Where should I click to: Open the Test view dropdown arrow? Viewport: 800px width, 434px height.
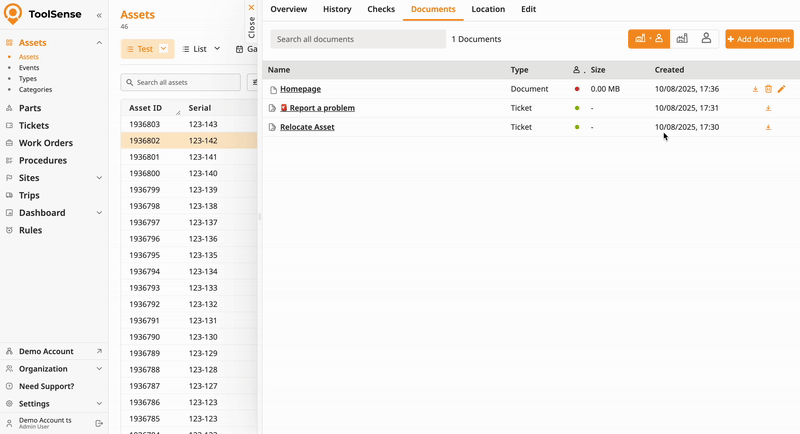163,48
